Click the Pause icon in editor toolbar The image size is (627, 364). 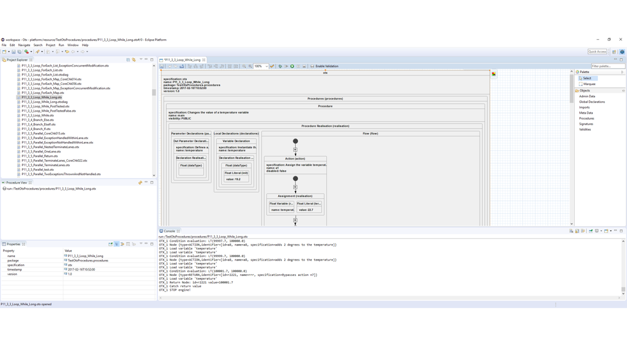click(x=298, y=66)
